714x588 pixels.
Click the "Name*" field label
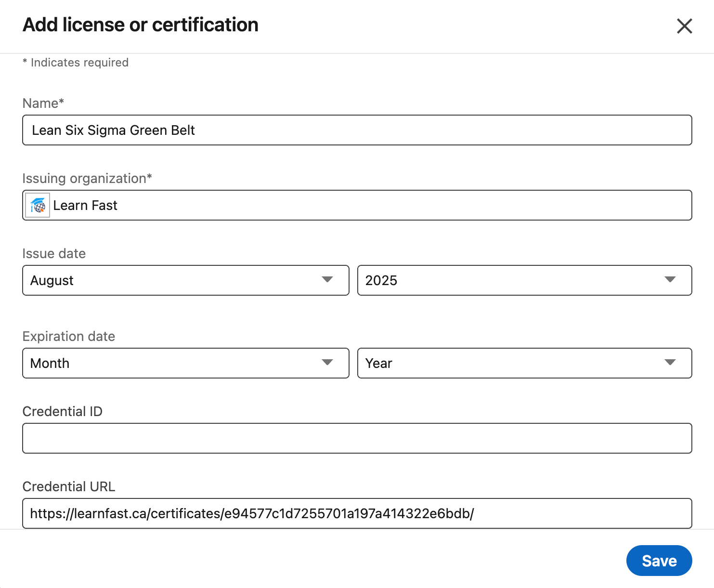point(43,104)
